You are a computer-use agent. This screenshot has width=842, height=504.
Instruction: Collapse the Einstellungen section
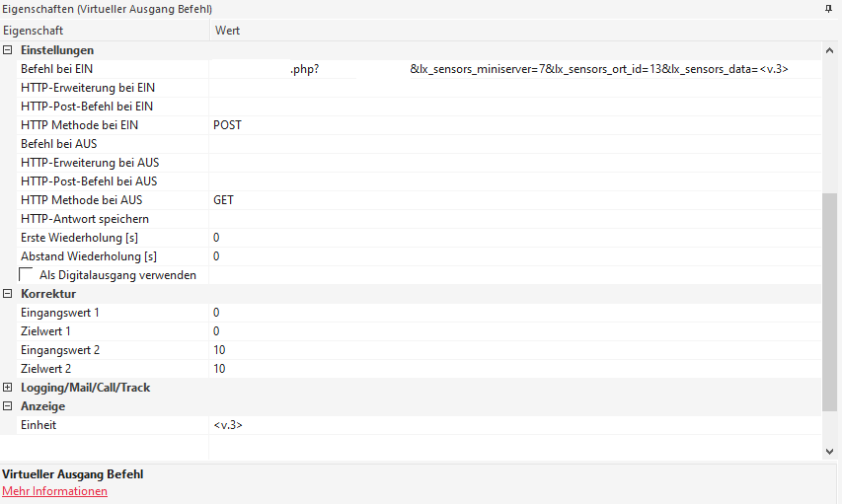pos(8,50)
